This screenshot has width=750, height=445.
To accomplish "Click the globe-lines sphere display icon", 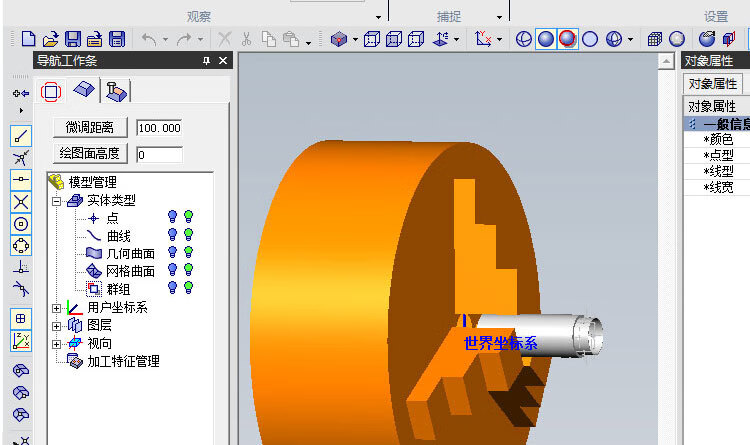I will point(614,39).
